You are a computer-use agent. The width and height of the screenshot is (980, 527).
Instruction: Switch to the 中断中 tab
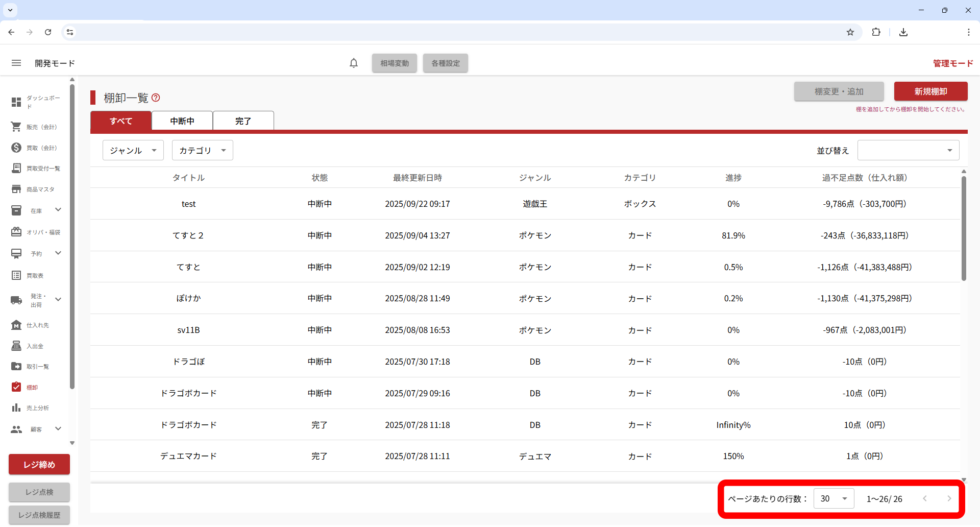[182, 121]
